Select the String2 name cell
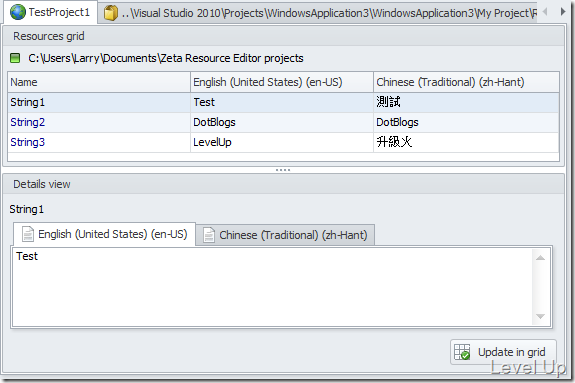Screen dimensions: 575x383 pyautogui.click(x=99, y=122)
